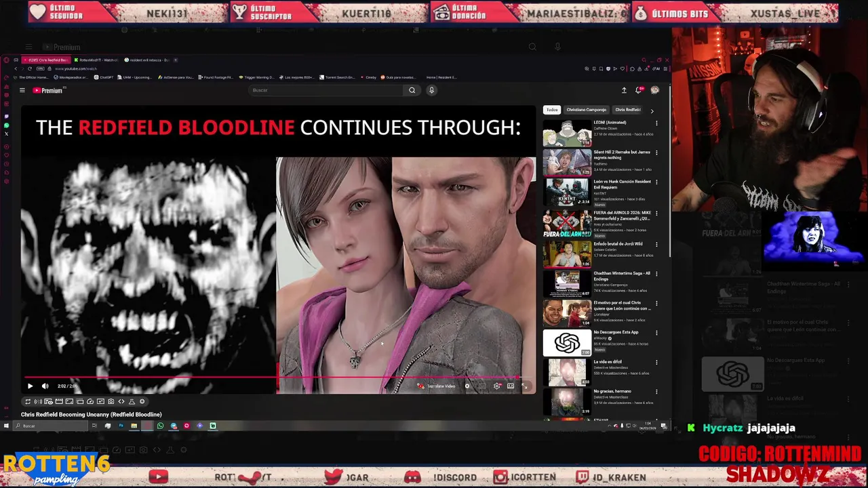
Task: Select the Christiano Camporojo filter chip
Action: point(587,110)
